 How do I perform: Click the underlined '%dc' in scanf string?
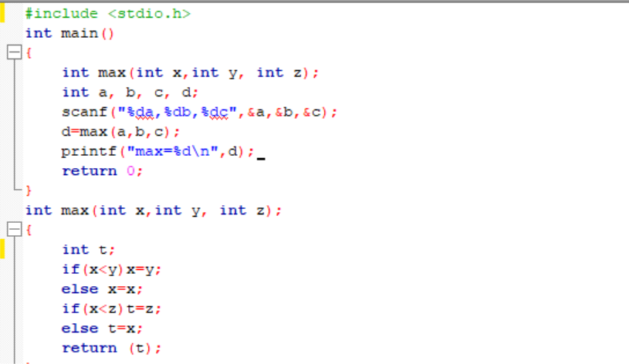[215, 113]
